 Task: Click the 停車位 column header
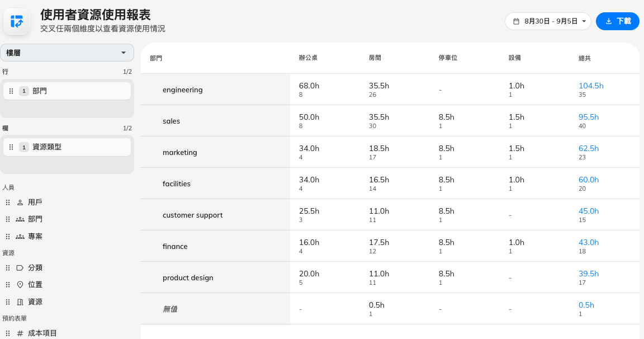point(448,58)
